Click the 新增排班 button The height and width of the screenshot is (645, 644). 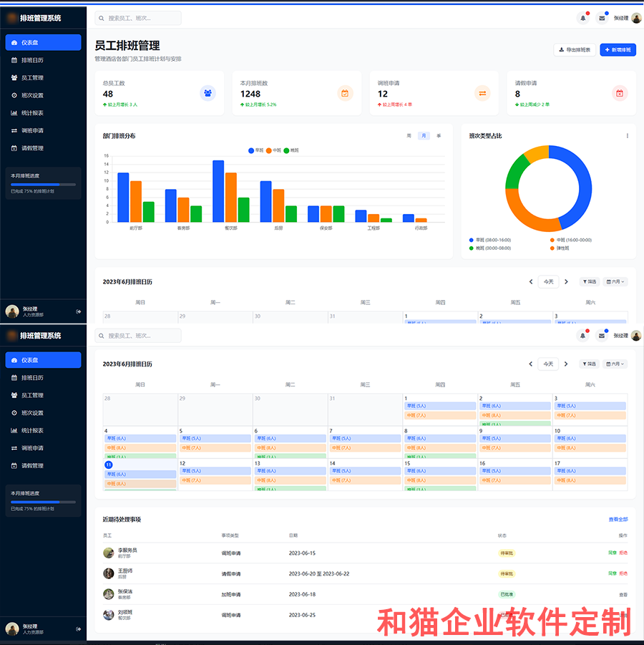pyautogui.click(x=616, y=49)
